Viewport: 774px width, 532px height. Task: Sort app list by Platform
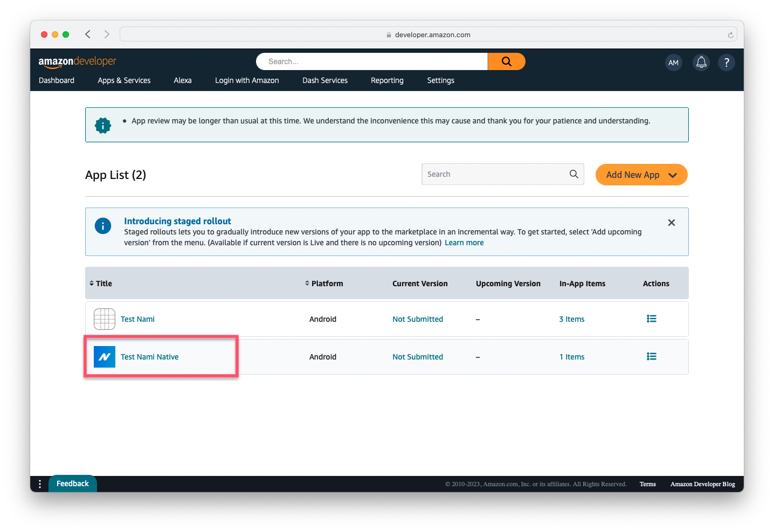coord(324,284)
